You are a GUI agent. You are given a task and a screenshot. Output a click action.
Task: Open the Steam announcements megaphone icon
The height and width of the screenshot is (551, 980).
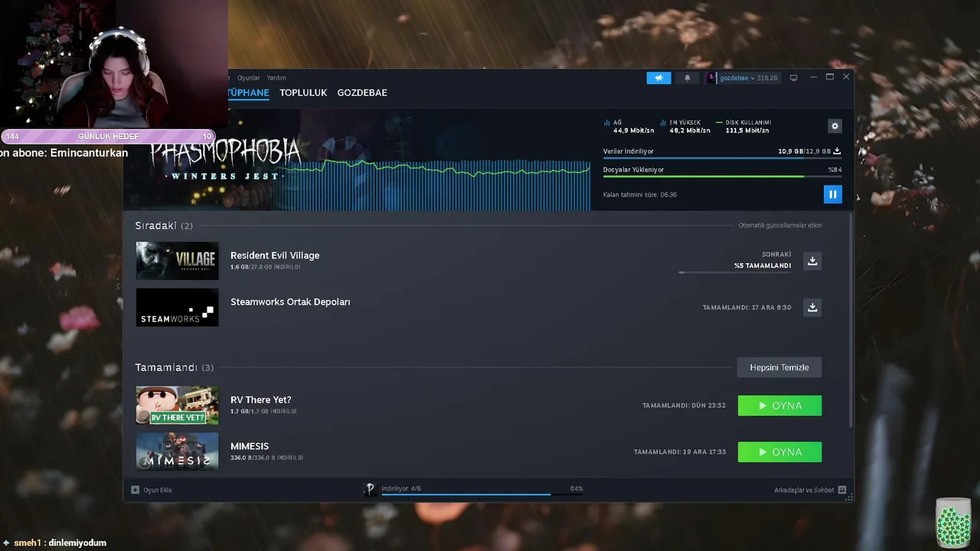[658, 78]
